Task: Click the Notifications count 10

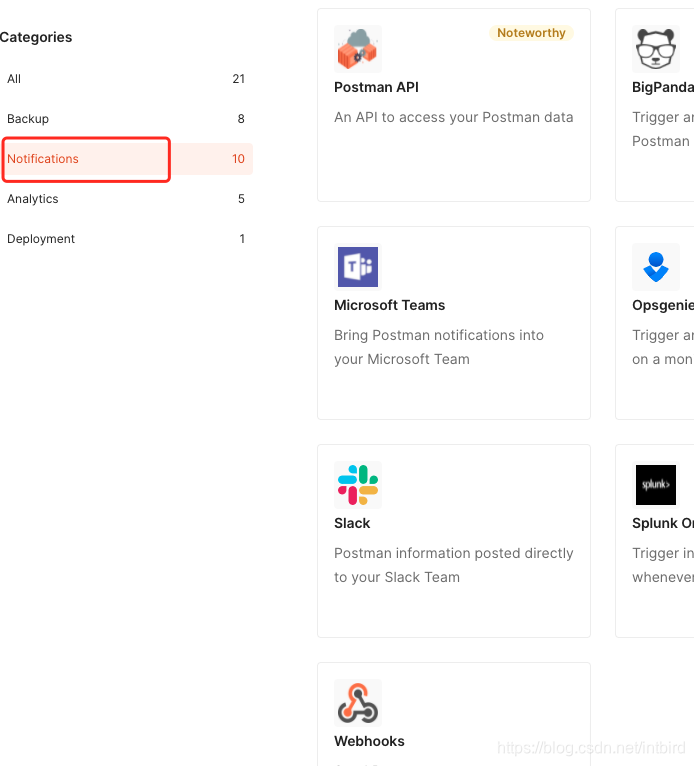Action: click(238, 159)
